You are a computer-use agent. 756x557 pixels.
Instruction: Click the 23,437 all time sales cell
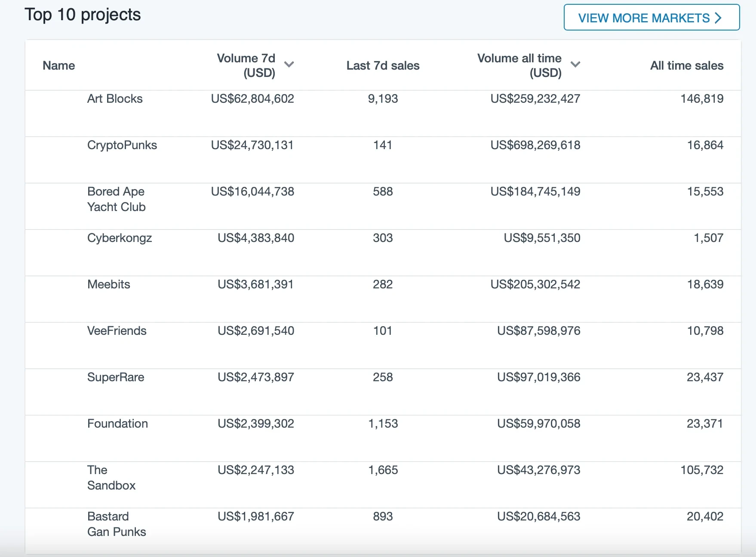point(705,377)
